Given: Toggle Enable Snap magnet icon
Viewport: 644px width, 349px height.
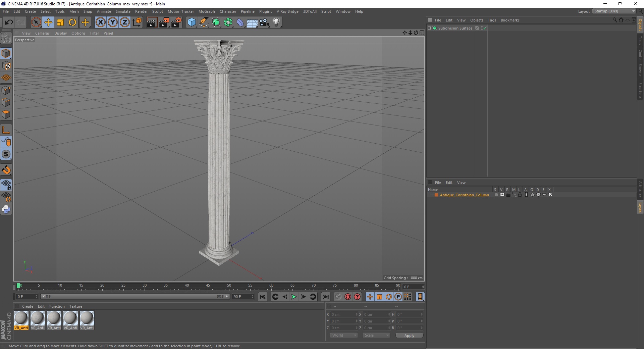Looking at the screenshot, I should coord(6,170).
